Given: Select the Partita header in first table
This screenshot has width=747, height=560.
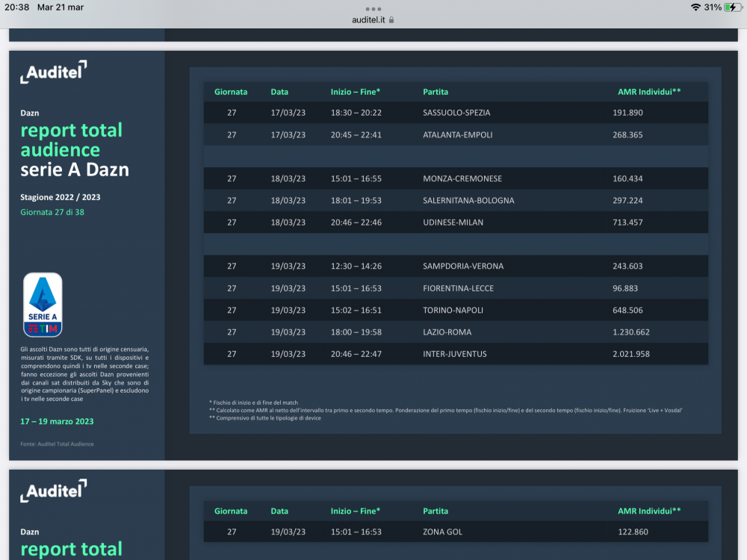Looking at the screenshot, I should pyautogui.click(x=436, y=92).
